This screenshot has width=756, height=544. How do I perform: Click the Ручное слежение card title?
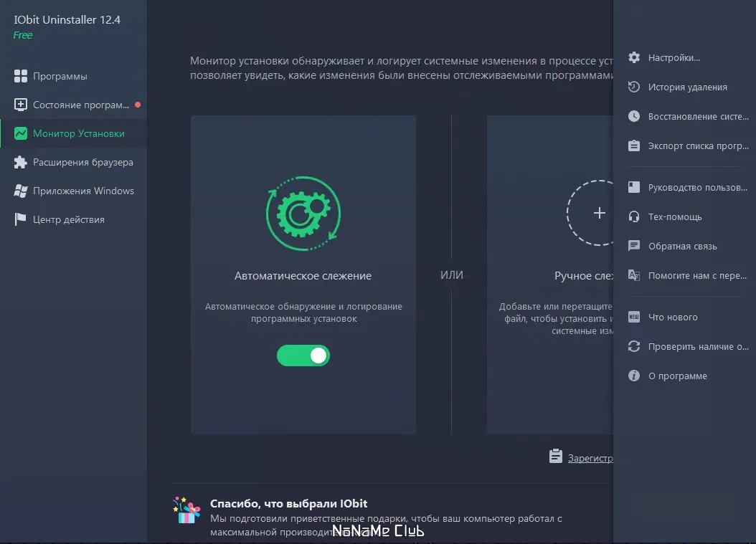(584, 276)
